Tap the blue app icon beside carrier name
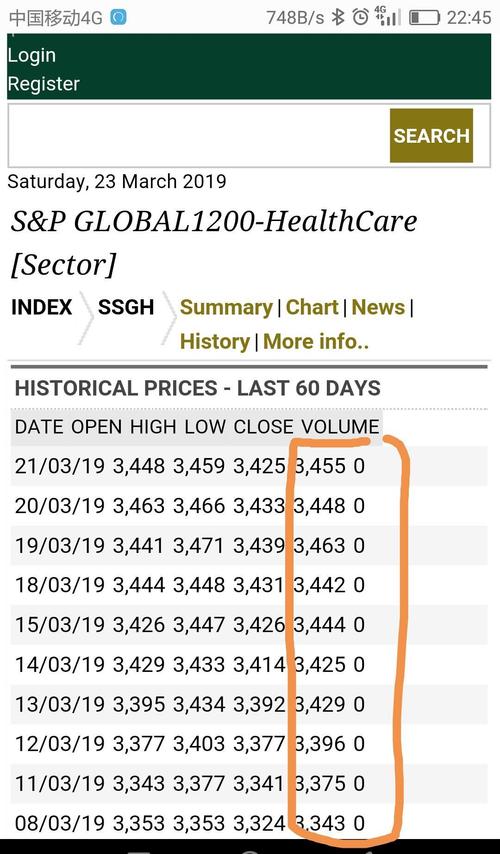Screen dimensions: 500x854 click(x=118, y=17)
